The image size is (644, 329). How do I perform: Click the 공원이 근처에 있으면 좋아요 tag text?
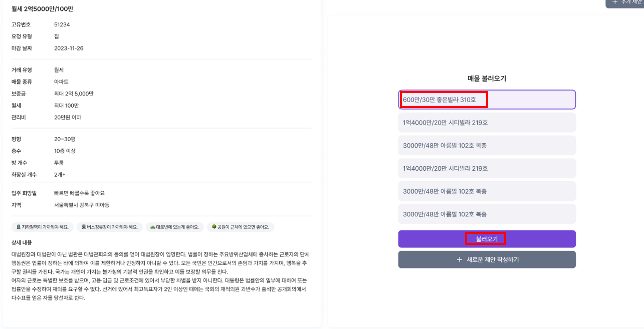click(x=243, y=227)
